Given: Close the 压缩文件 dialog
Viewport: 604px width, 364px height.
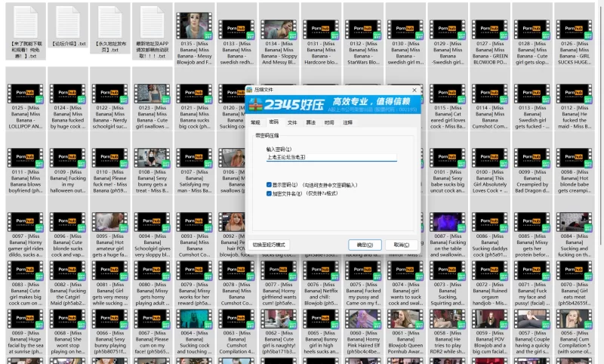Looking at the screenshot, I should [x=414, y=90].
